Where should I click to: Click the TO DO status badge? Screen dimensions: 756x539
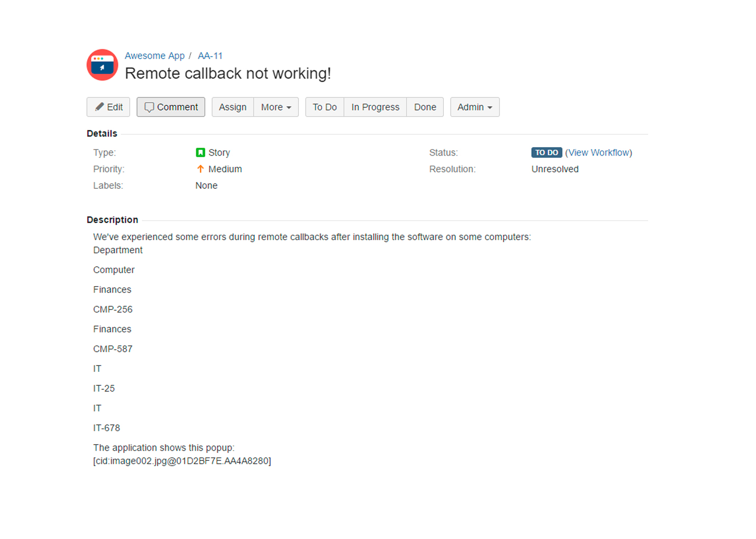click(546, 153)
